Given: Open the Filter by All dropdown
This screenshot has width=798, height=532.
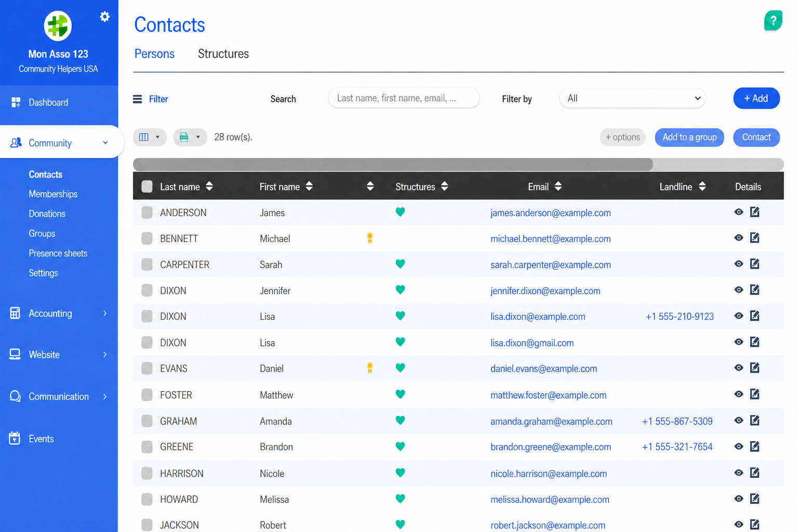Looking at the screenshot, I should [632, 98].
